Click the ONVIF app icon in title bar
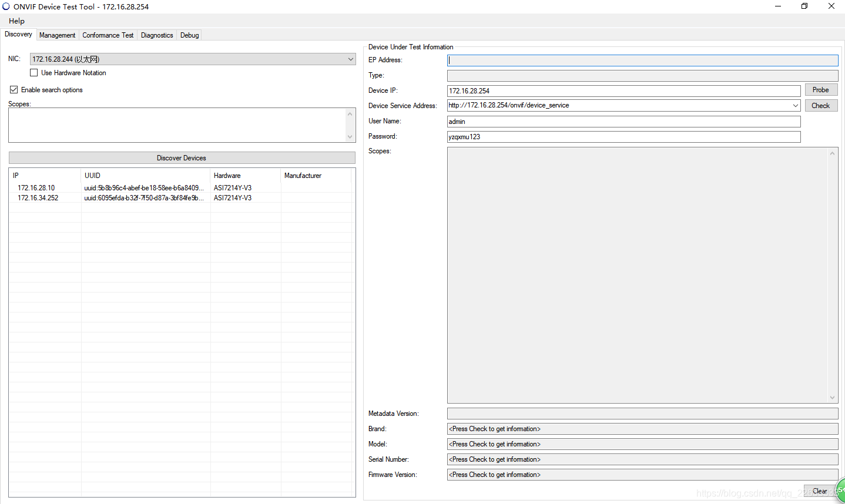 6,6
